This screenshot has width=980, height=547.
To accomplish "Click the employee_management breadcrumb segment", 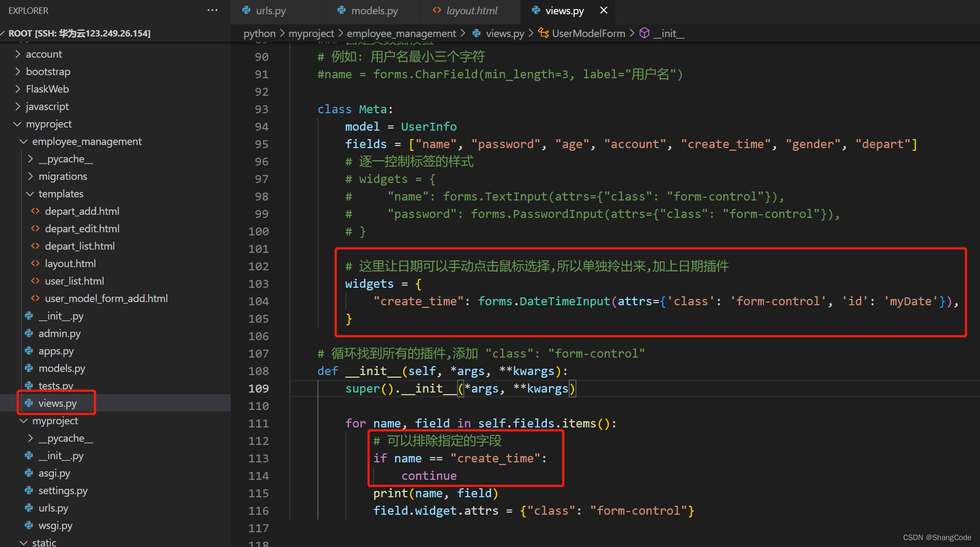I will point(401,33).
